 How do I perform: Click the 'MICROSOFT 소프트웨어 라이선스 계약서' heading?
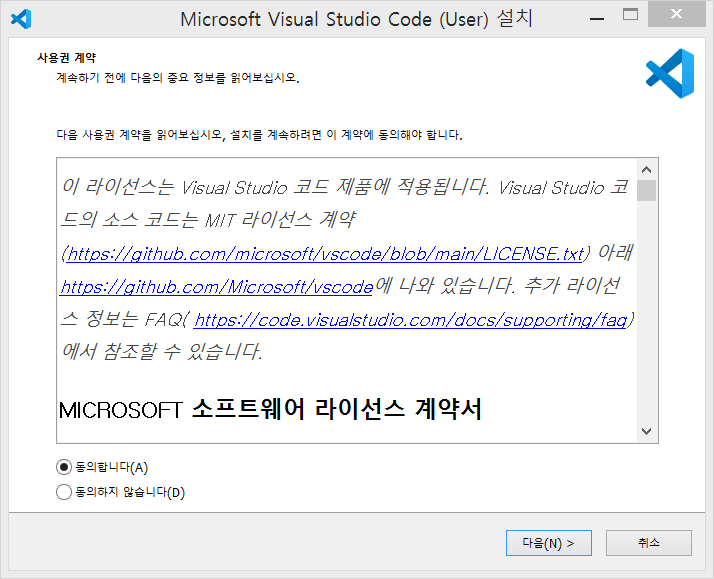tap(270, 409)
